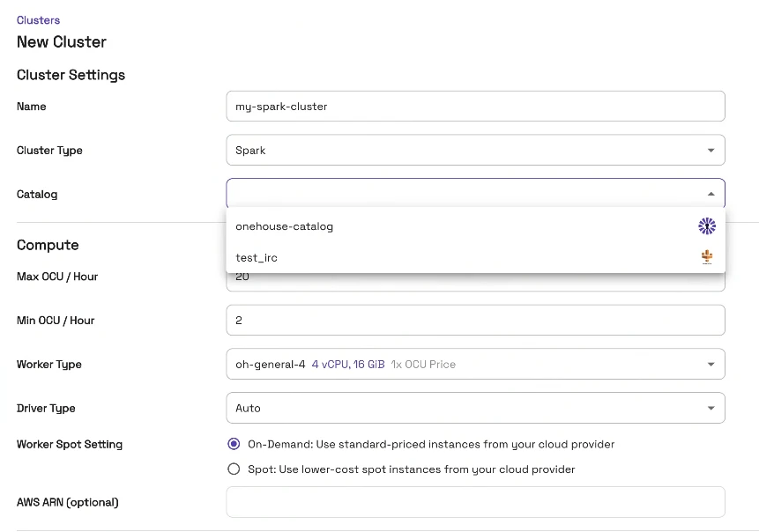Click the test_irc catalog provider icon

(x=707, y=257)
